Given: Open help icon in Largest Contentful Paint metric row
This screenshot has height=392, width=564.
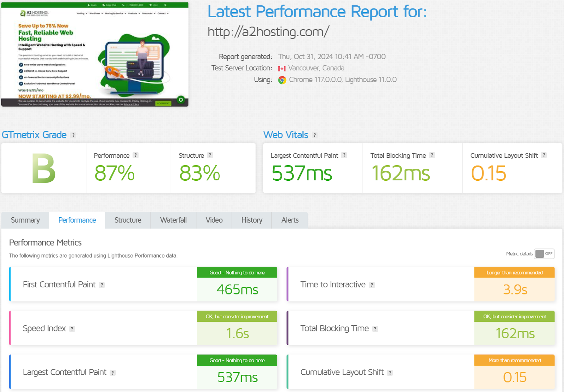Looking at the screenshot, I should 113,373.
